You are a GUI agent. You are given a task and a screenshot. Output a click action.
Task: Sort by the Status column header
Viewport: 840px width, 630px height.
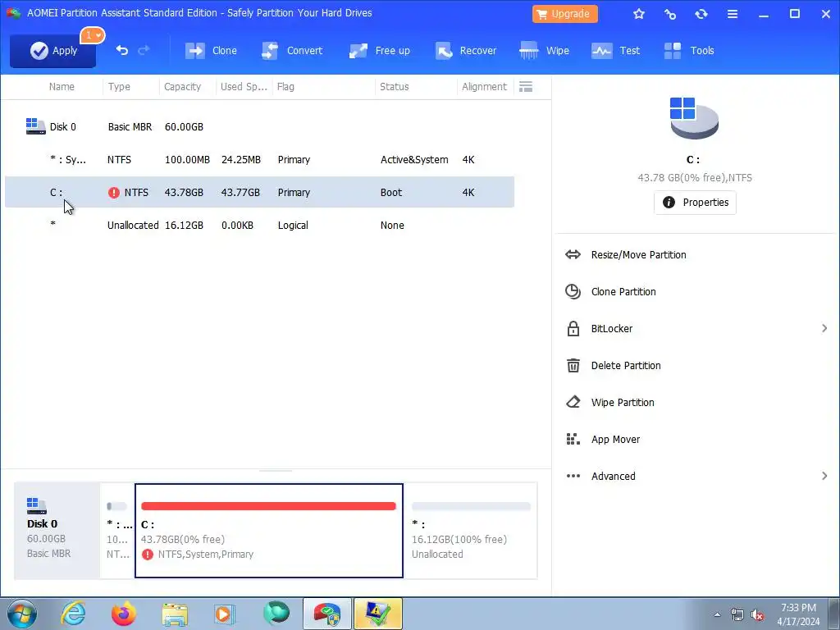[x=395, y=87]
